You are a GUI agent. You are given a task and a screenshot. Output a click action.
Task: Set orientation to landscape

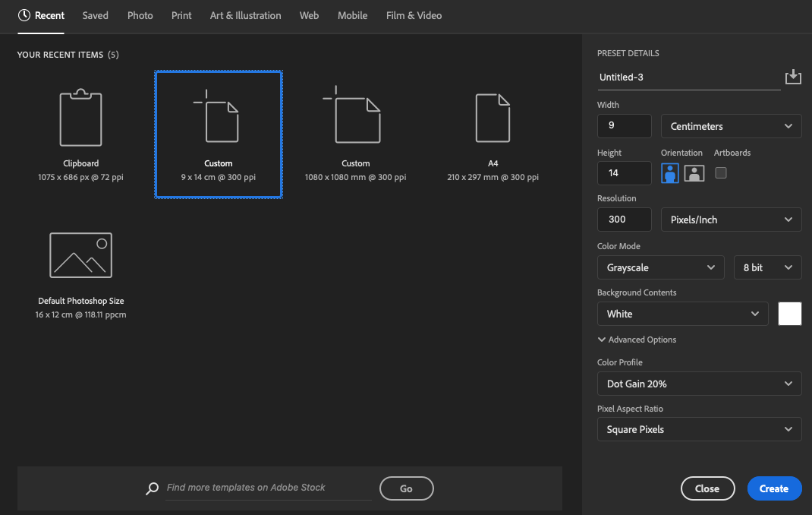pos(694,173)
